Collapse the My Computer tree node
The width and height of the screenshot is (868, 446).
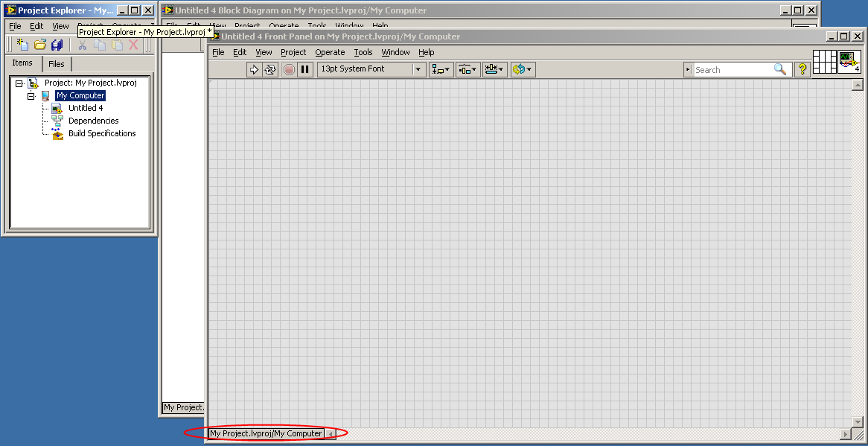31,96
